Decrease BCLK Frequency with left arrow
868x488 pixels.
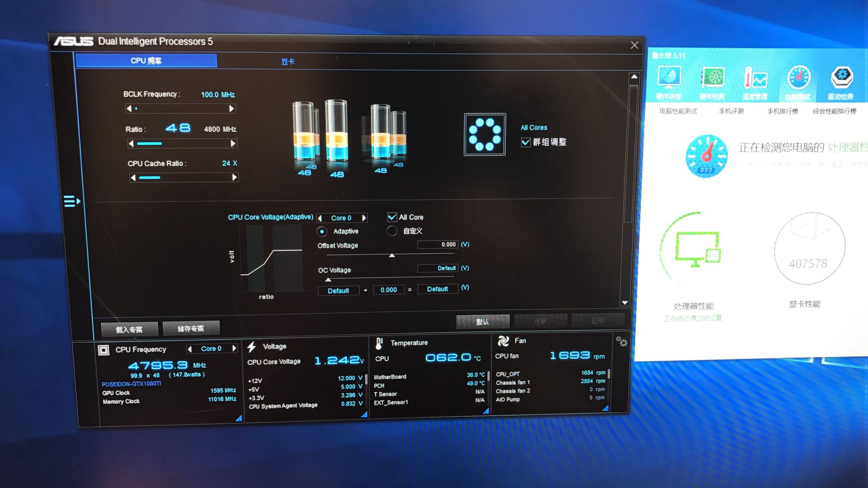point(129,108)
